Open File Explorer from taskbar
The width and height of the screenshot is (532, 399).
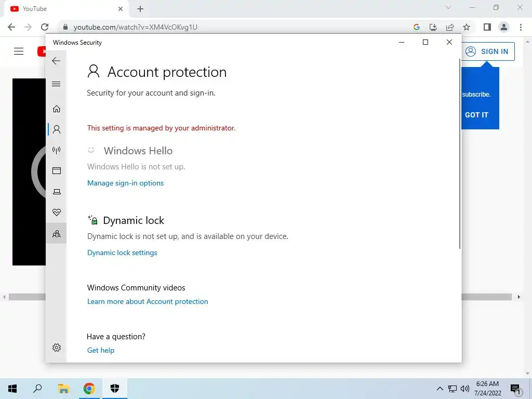pos(63,389)
